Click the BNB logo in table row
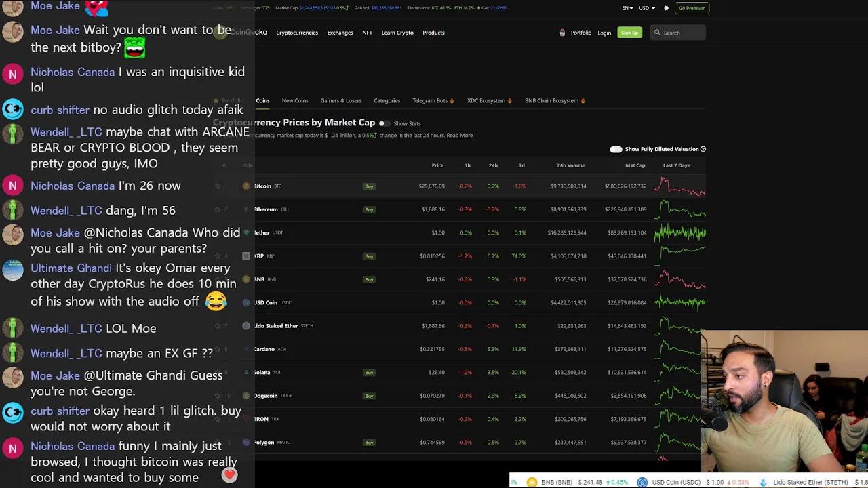The width and height of the screenshot is (868, 488). coord(246,279)
